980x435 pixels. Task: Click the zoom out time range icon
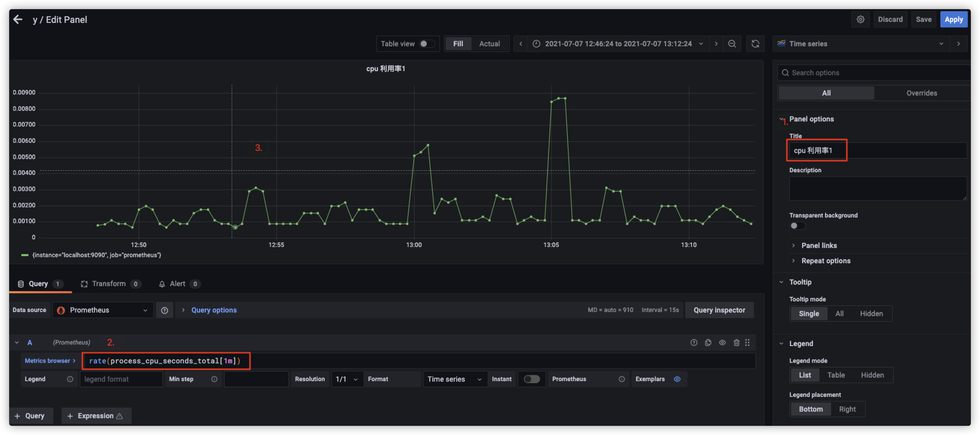coord(732,44)
